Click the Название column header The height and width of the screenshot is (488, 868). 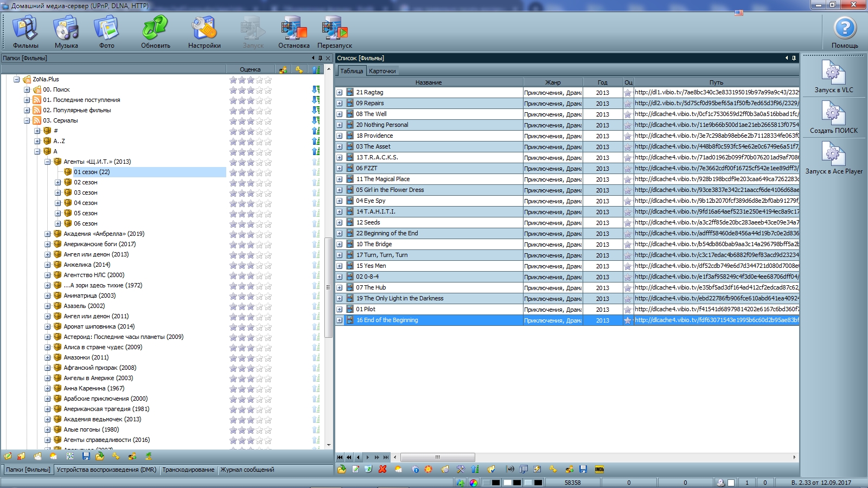point(429,82)
